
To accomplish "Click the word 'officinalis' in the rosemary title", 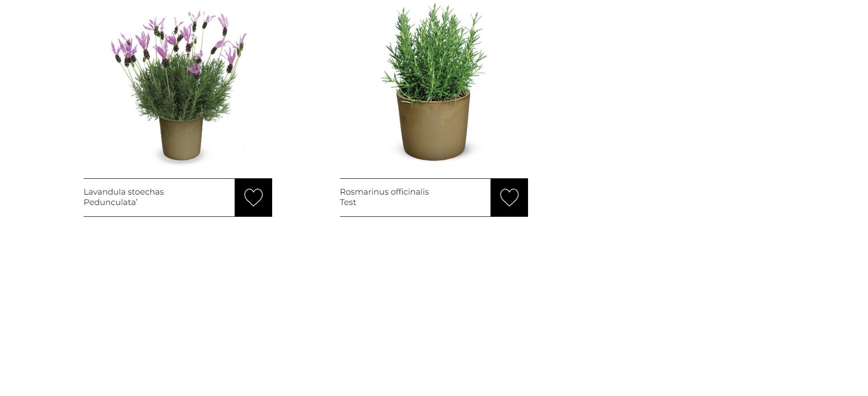I will [410, 192].
